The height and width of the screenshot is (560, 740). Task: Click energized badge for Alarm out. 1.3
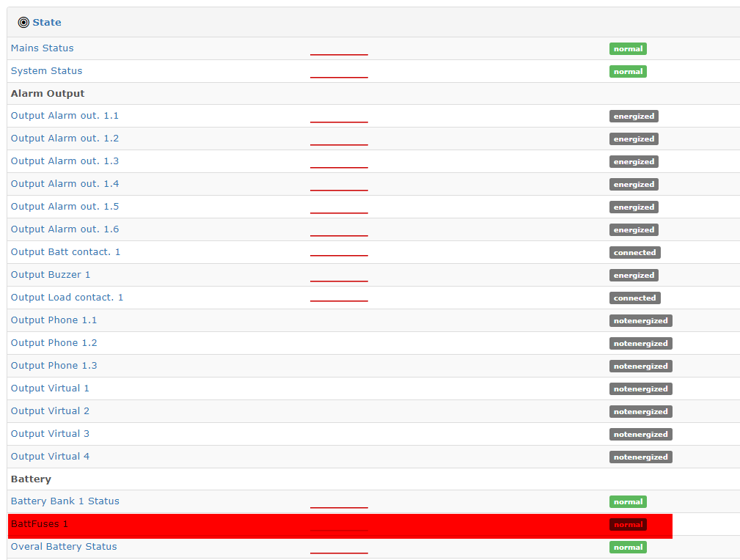tap(634, 161)
